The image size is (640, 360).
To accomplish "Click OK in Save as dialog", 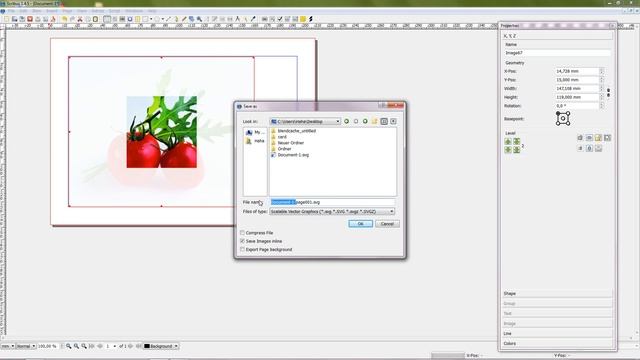I will (x=360, y=224).
